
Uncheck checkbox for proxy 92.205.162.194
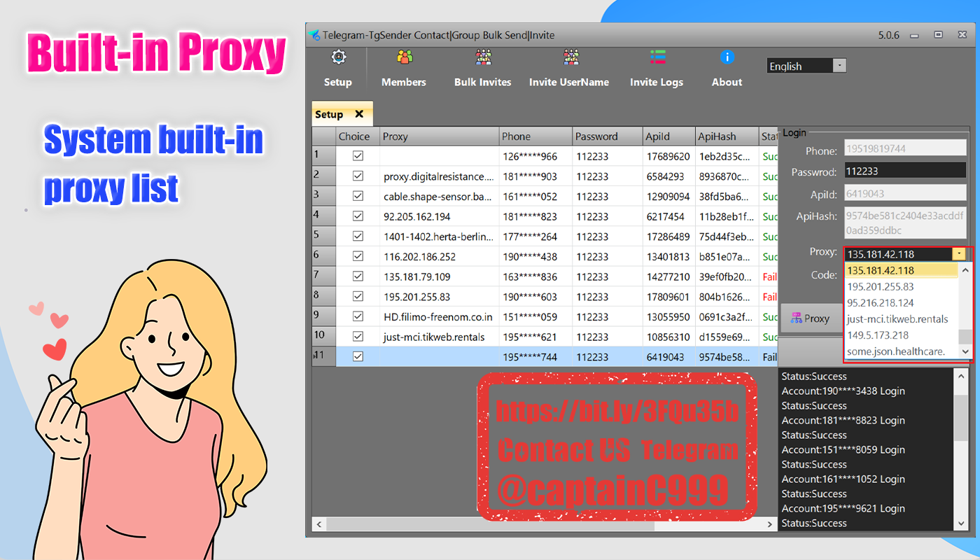click(358, 216)
